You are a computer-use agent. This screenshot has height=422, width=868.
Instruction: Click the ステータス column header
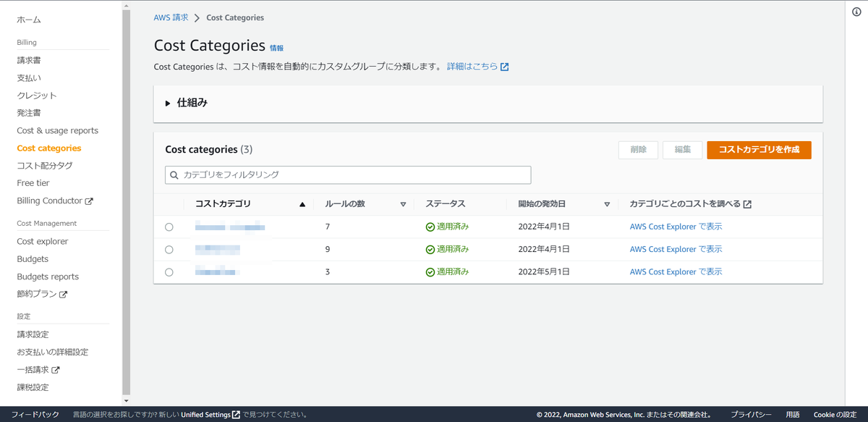(445, 204)
